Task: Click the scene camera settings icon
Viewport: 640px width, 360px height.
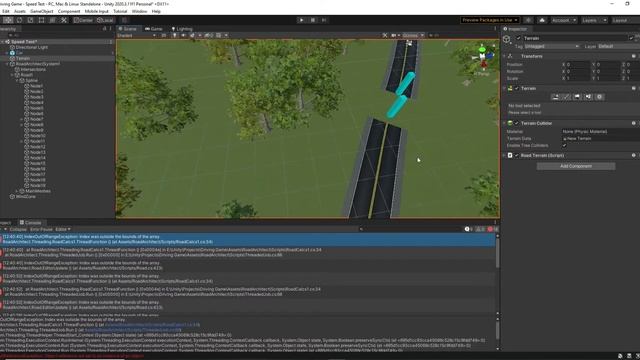Action: pyautogui.click(x=393, y=36)
